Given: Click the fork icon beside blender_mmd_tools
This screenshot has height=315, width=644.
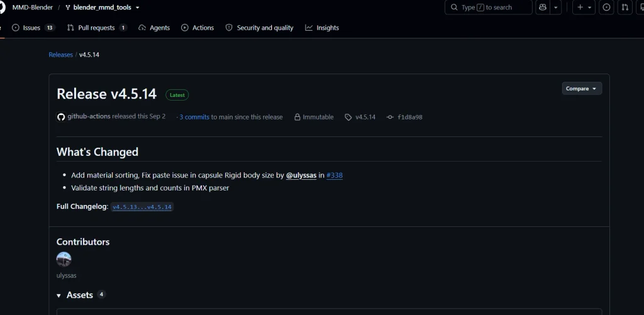Looking at the screenshot, I should coord(68,8).
